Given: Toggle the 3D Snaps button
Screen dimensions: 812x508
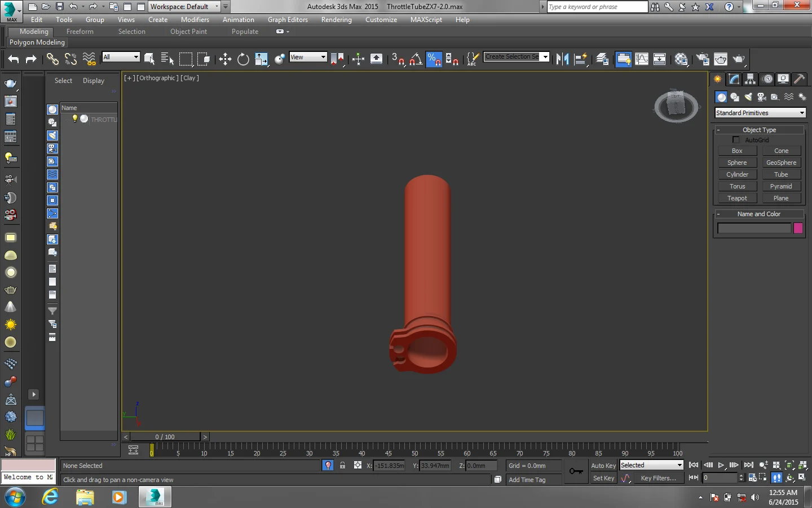Looking at the screenshot, I should tap(398, 59).
